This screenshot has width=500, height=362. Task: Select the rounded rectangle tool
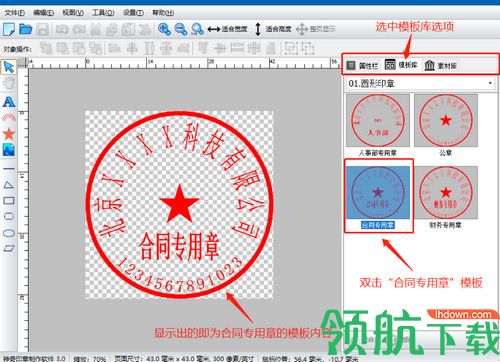point(9,217)
